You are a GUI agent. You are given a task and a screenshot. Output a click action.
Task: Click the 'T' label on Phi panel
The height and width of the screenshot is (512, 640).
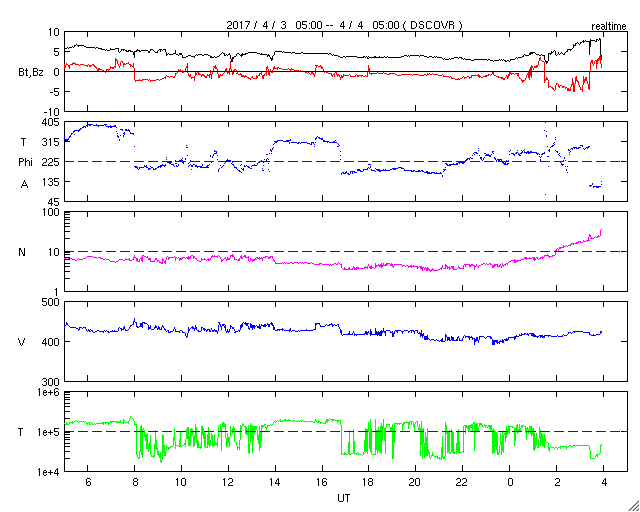point(23,142)
